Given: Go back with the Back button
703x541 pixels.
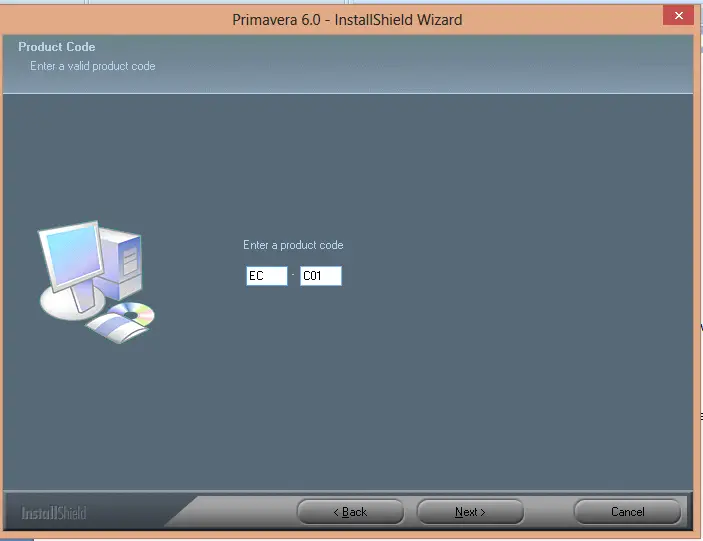Looking at the screenshot, I should click(x=350, y=511).
